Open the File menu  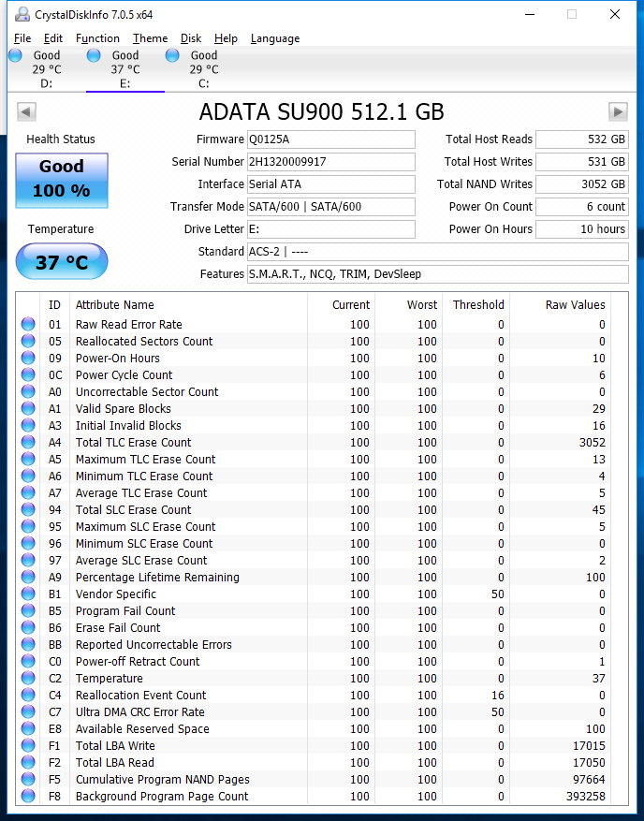pyautogui.click(x=22, y=38)
